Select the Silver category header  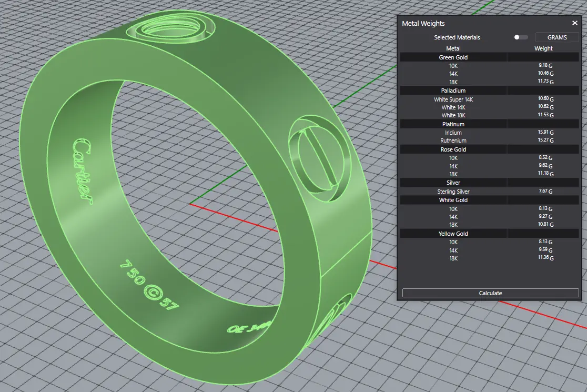click(489, 183)
